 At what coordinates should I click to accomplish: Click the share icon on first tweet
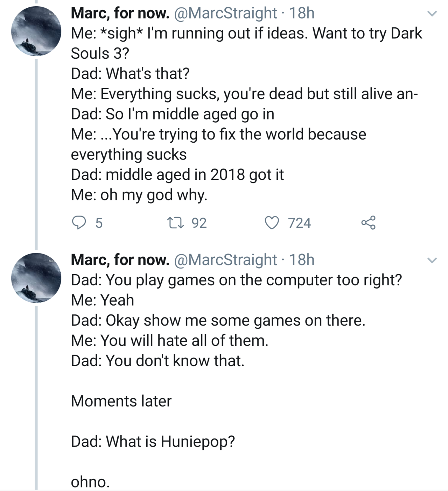[368, 222]
